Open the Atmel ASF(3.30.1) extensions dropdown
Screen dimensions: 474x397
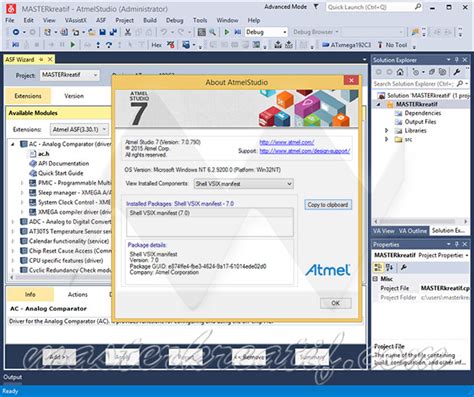[79, 129]
